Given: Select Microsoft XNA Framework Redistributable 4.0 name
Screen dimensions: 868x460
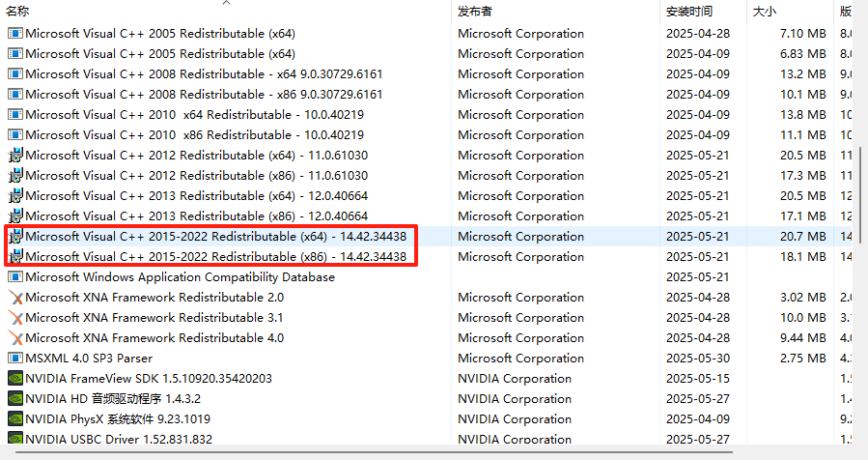Looking at the screenshot, I should (154, 338).
